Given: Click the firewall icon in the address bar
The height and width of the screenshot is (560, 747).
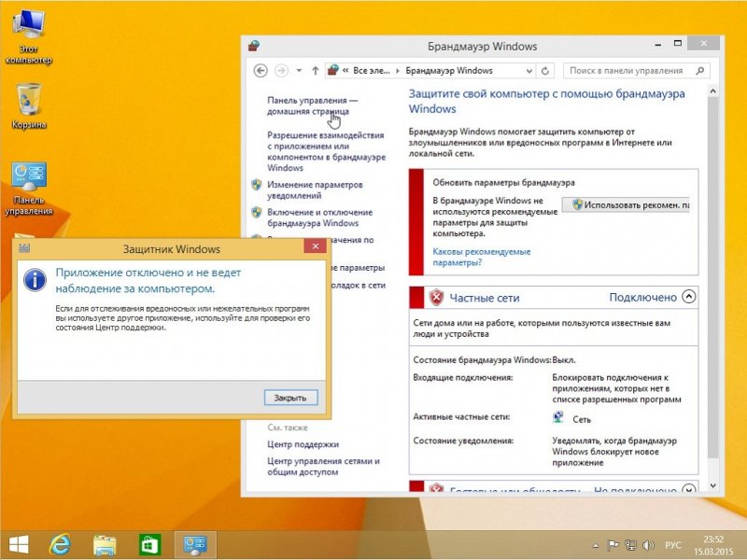Looking at the screenshot, I should [x=333, y=71].
